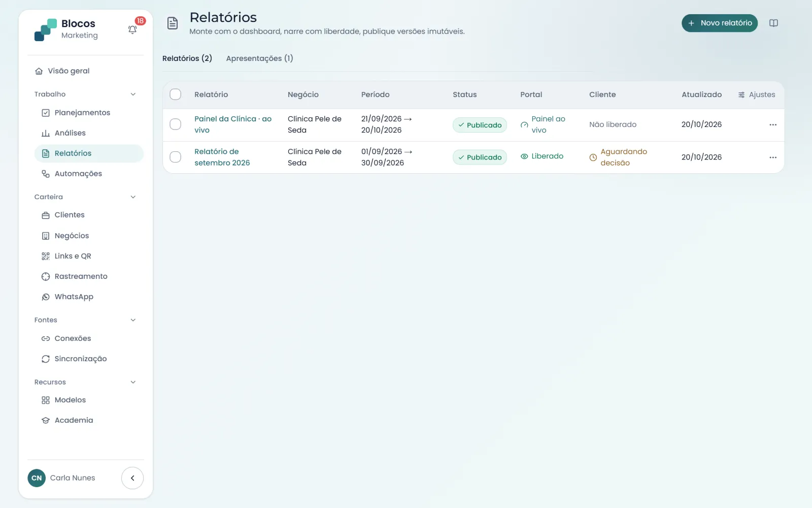812x508 pixels.
Task: Create a Novo relatório
Action: 720,23
